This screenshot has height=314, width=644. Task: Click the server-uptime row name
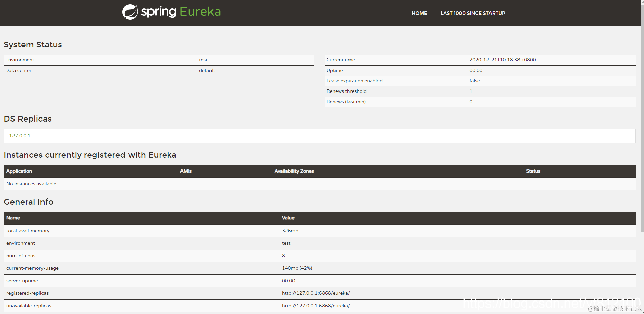tap(22, 281)
